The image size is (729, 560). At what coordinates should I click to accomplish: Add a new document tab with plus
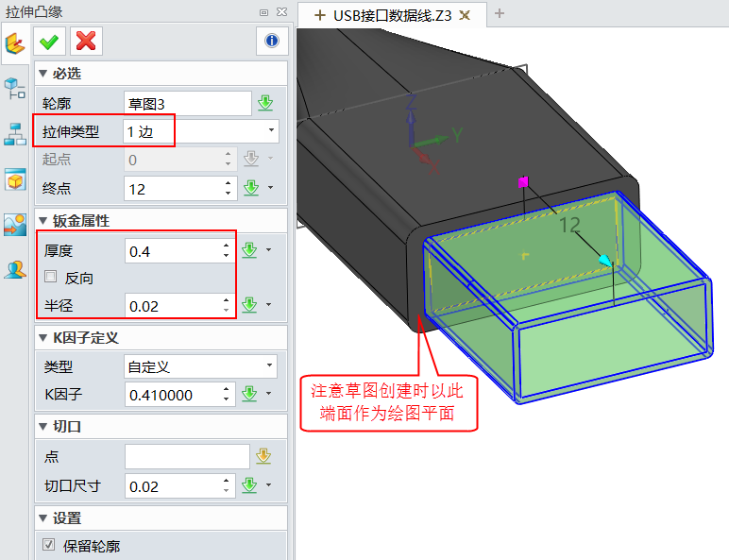click(500, 13)
